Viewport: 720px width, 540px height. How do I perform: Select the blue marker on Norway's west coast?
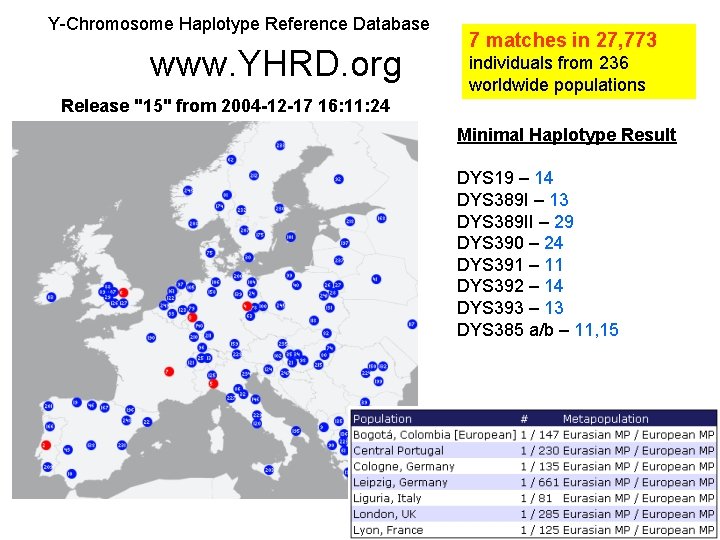(x=188, y=190)
